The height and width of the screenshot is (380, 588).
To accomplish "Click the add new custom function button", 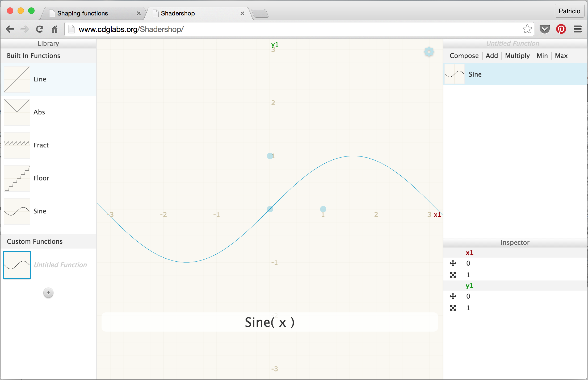I will pos(48,293).
